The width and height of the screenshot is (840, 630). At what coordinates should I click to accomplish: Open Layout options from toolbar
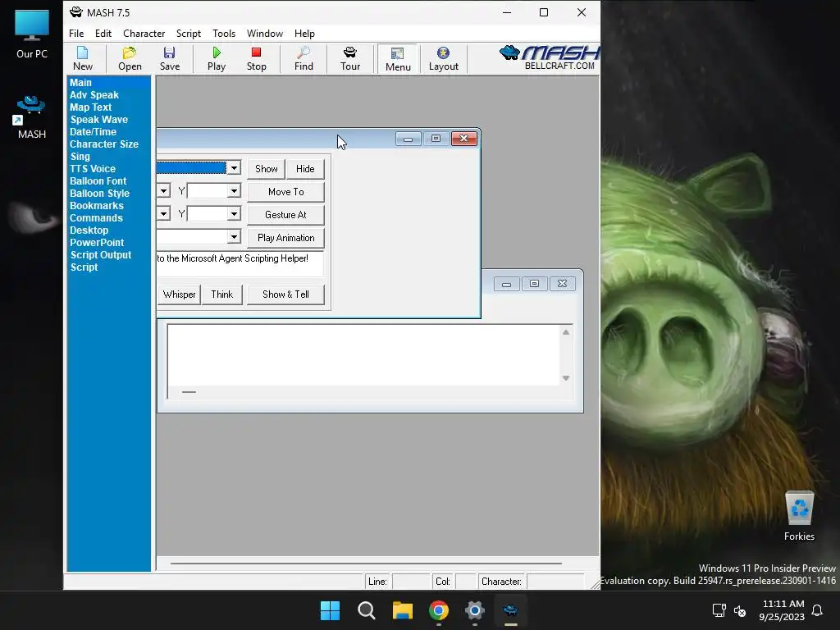coord(444,59)
